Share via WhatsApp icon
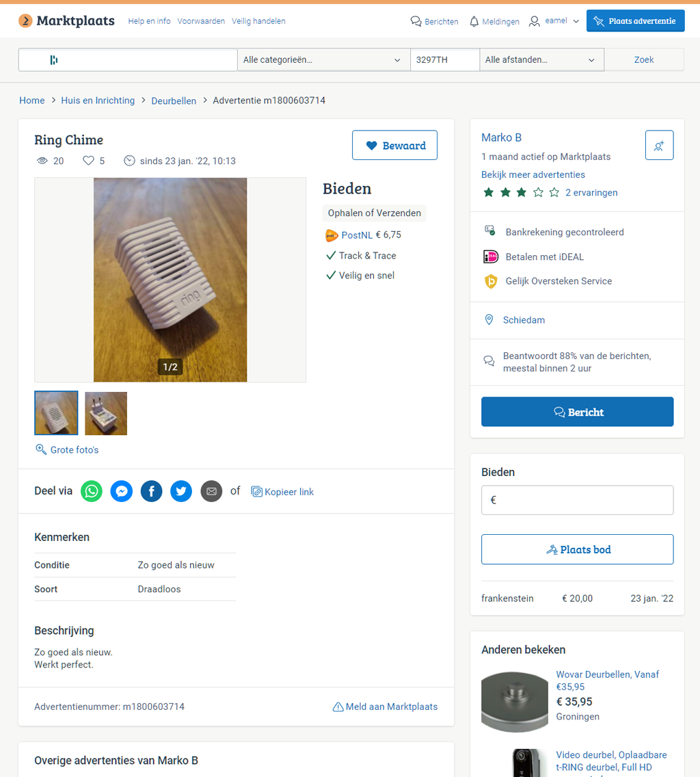The height and width of the screenshot is (777, 700). (x=92, y=492)
